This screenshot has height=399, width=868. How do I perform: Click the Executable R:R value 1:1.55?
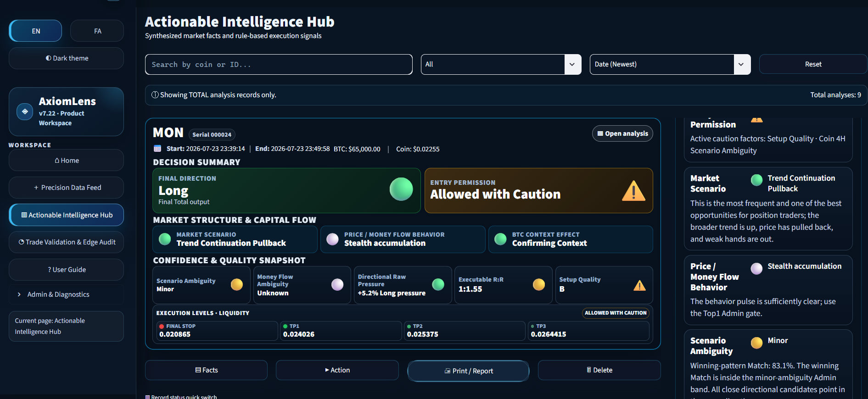tap(470, 289)
